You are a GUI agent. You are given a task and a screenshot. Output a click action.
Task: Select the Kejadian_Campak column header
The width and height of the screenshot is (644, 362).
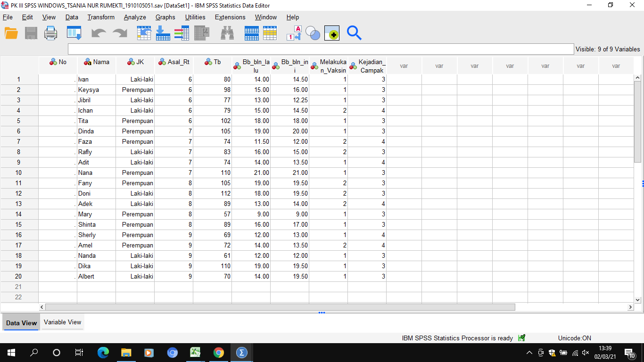coord(367,66)
